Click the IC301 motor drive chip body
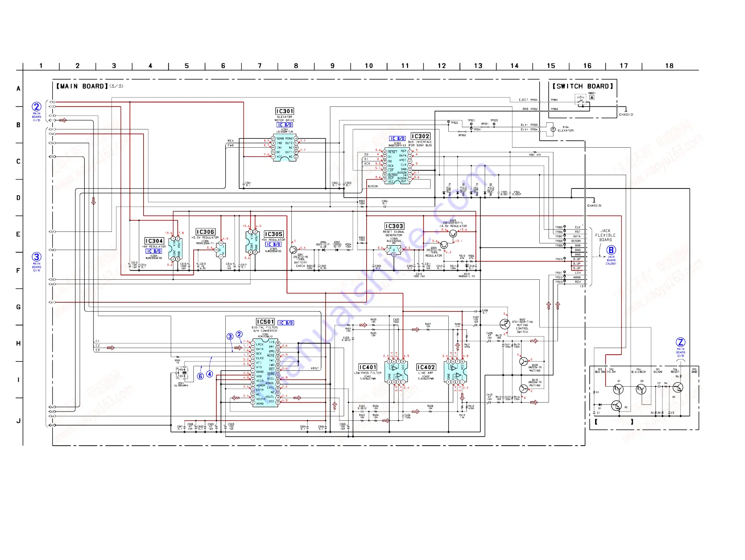The width and height of the screenshot is (745, 560). (284, 148)
